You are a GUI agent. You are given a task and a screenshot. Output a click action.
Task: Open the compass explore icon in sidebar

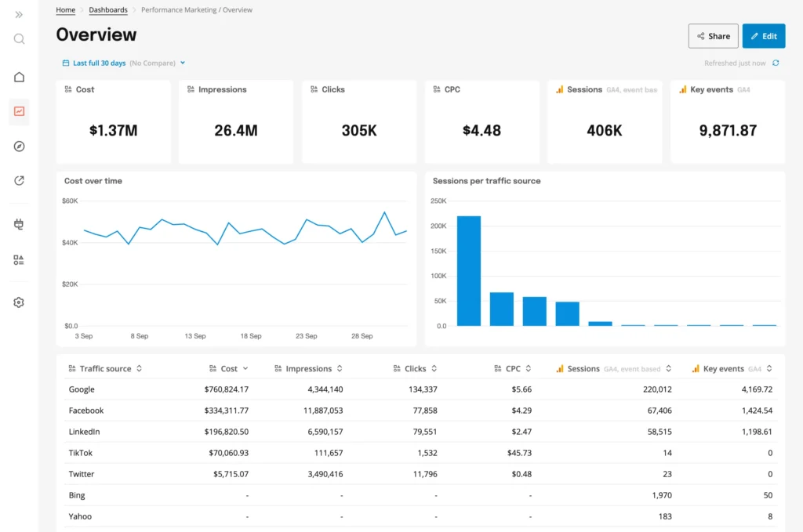(x=18, y=147)
